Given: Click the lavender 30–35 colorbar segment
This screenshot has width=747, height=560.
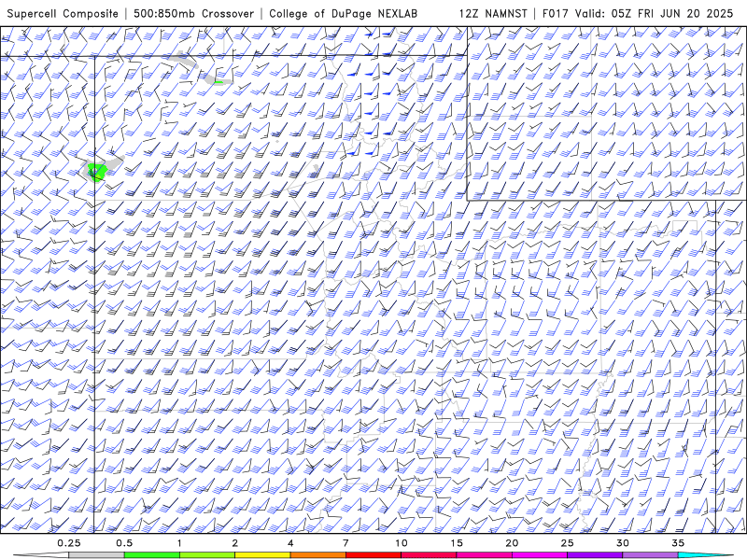Looking at the screenshot, I should [x=650, y=555].
